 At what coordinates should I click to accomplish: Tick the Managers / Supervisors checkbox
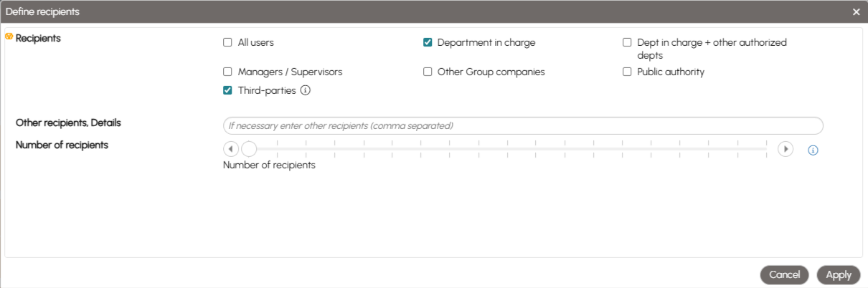[x=227, y=72]
